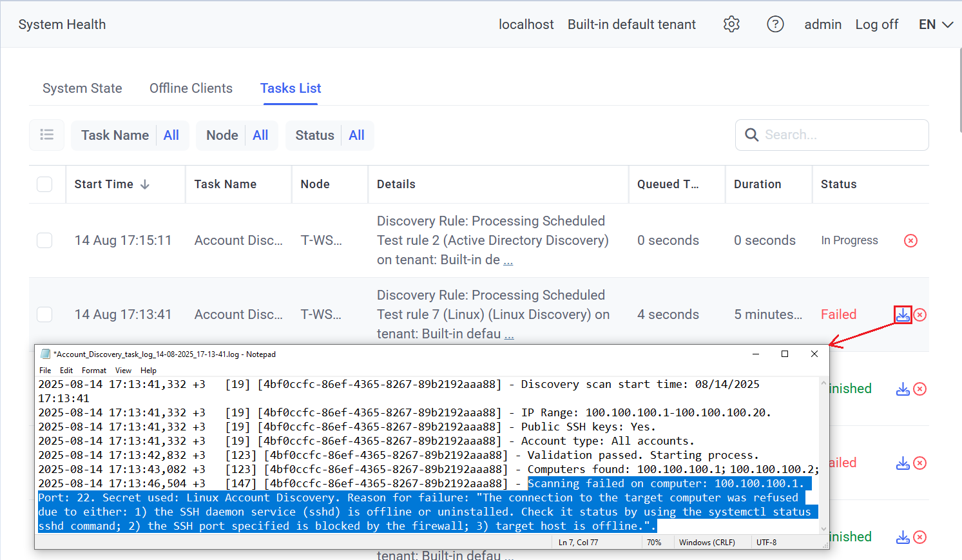
Task: Expand truncated details of Test rule 2
Action: click(508, 261)
